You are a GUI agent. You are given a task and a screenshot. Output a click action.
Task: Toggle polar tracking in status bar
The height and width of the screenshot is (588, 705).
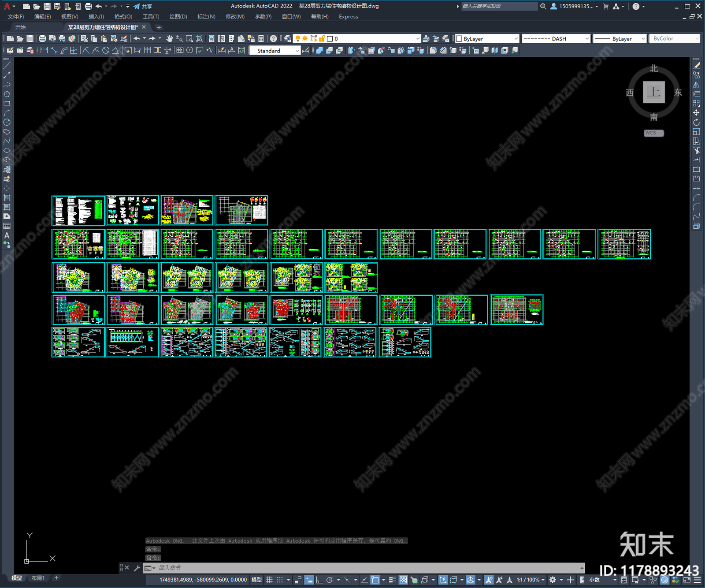tap(330, 580)
